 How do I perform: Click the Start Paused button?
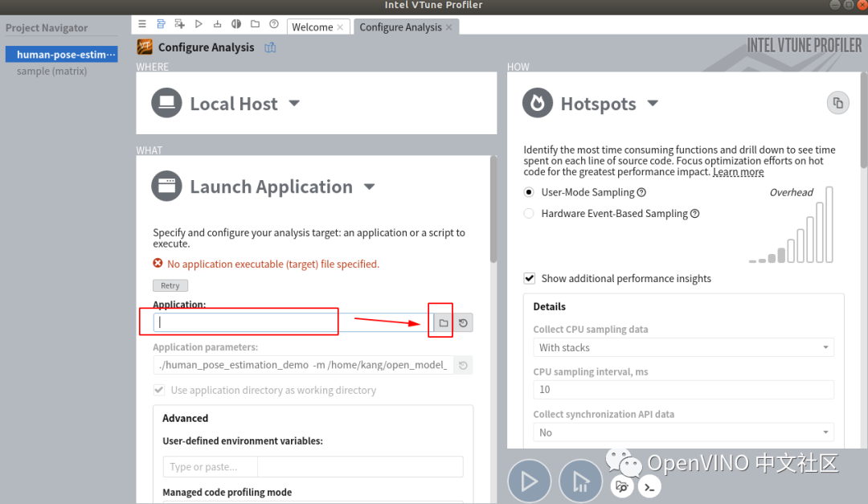[x=580, y=481]
